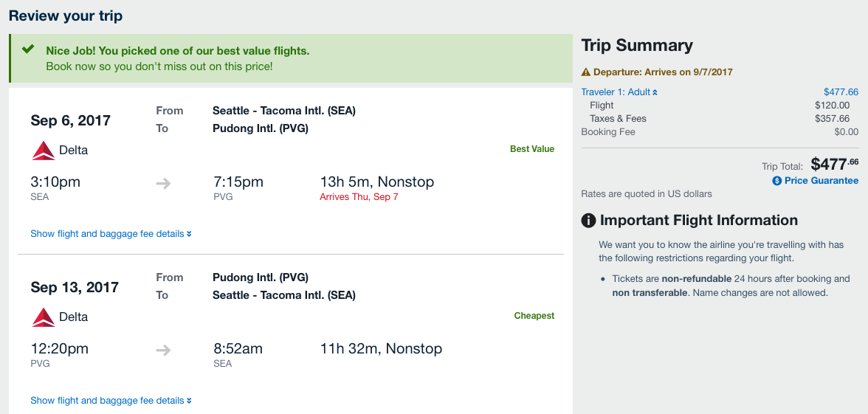The width and height of the screenshot is (868, 414).
Task: Click the red 'Arrives Thu, Sep 7' notice
Action: point(359,197)
